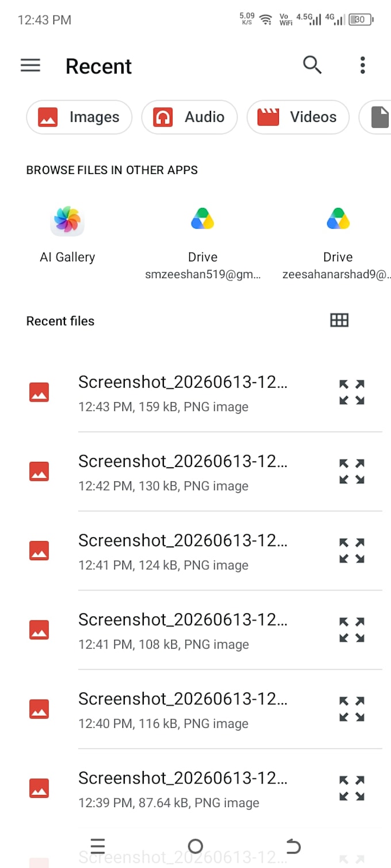Image resolution: width=391 pixels, height=868 pixels.
Task: Filter by Images chip
Action: (79, 117)
